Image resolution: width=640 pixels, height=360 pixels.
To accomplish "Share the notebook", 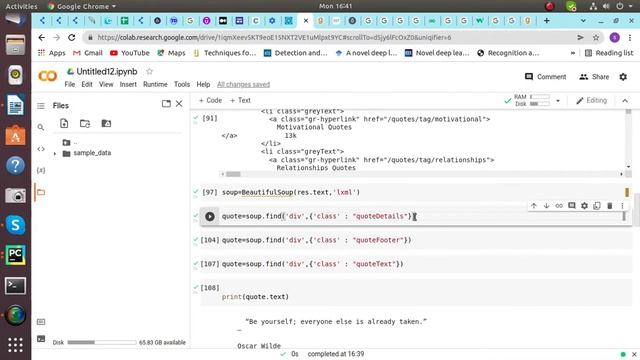I will tap(594, 77).
